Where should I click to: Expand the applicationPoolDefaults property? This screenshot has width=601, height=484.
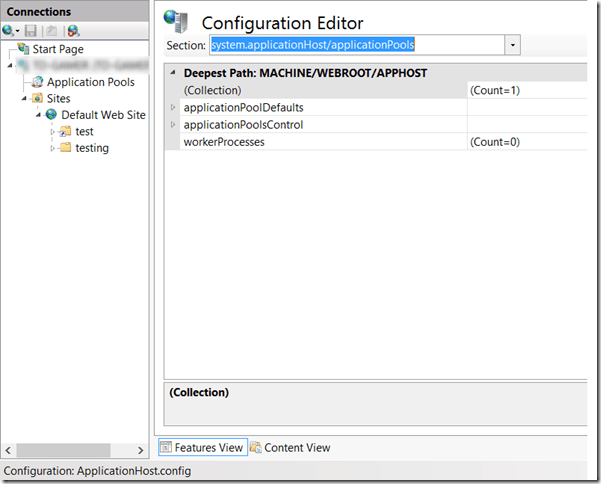click(173, 107)
